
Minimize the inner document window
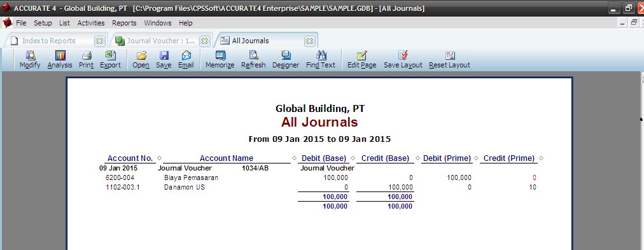click(622, 22)
